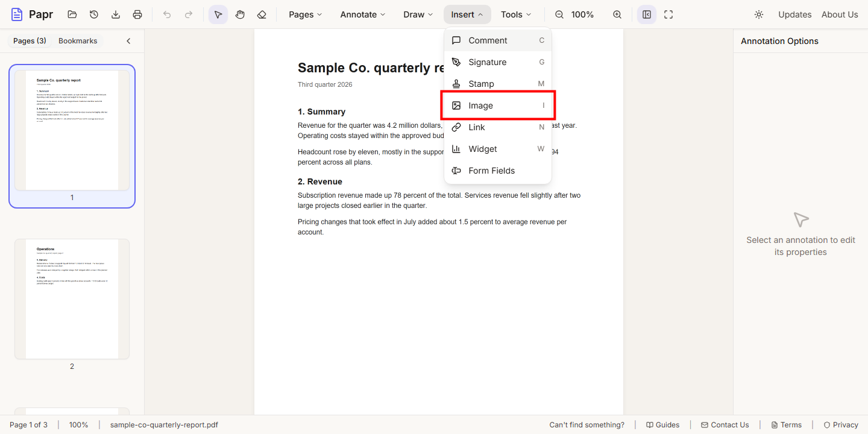The width and height of the screenshot is (868, 434).
Task: Select the hand pan tool
Action: click(240, 14)
